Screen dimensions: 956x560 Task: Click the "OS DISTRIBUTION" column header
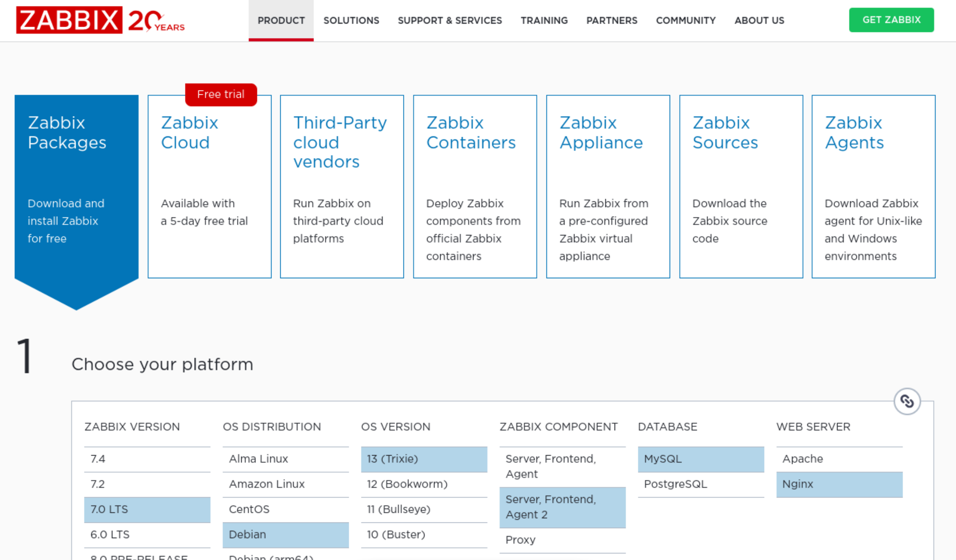[x=272, y=427]
